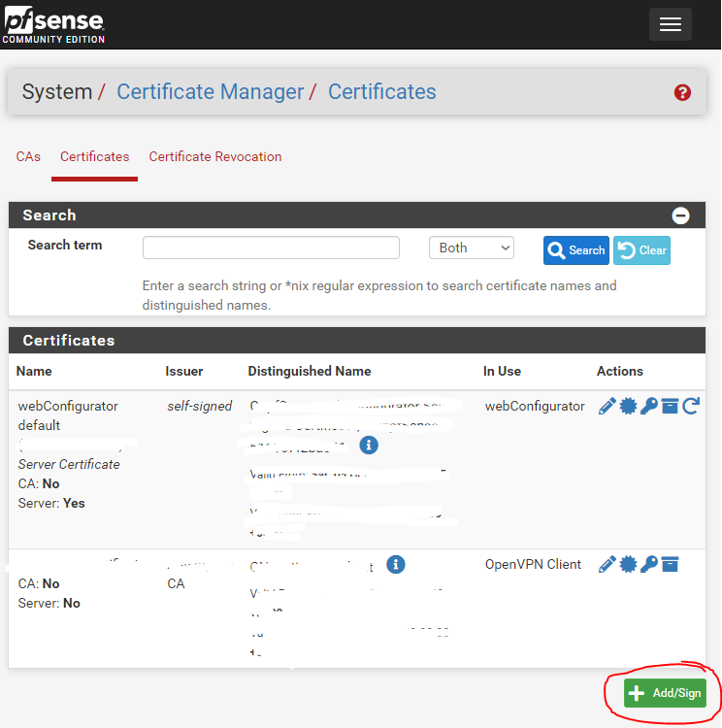Viewport: 722px width, 728px height.
Task: Click the Certificates panel heading
Action: [69, 341]
